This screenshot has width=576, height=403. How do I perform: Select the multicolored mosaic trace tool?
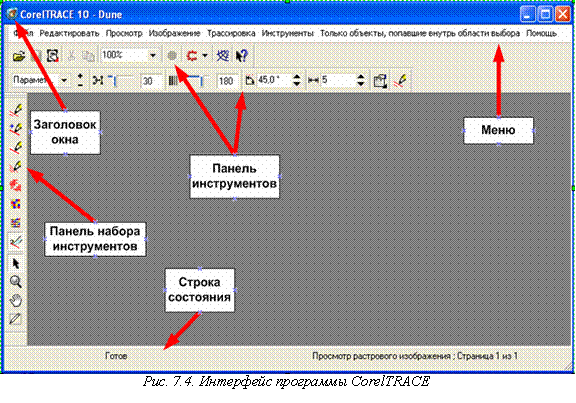[x=15, y=204]
